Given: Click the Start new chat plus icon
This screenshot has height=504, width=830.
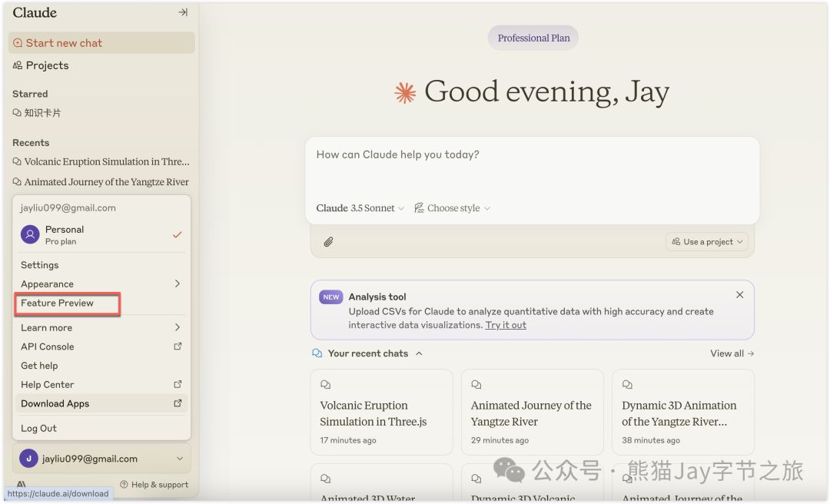Looking at the screenshot, I should (x=18, y=43).
